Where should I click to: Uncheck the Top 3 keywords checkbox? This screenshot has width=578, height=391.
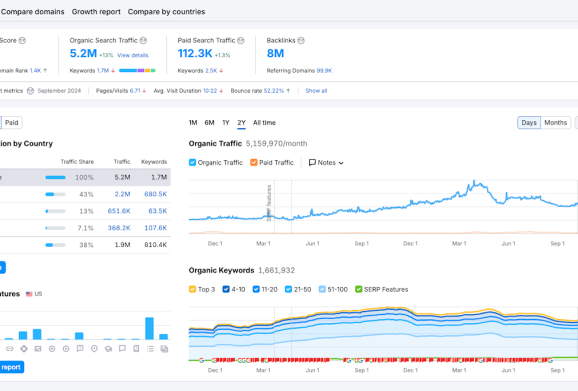click(192, 289)
